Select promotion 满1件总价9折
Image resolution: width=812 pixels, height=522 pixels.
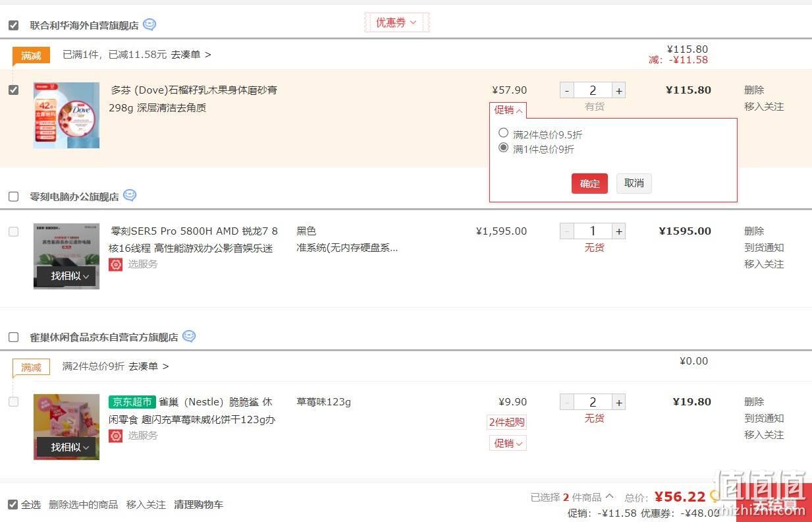pos(504,148)
